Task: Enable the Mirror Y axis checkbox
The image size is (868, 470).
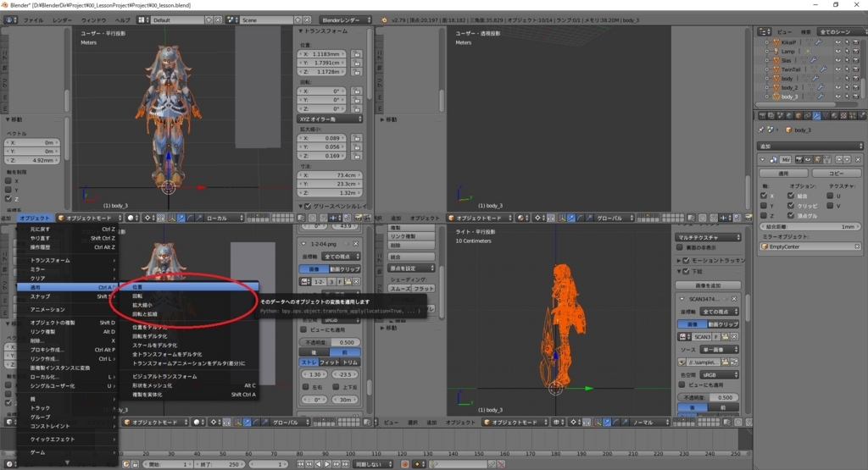Action: [764, 206]
